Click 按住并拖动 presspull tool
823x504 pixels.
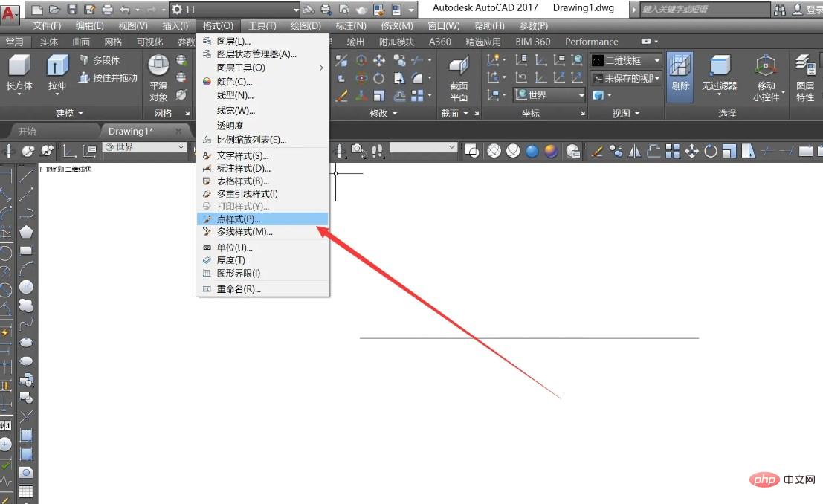[108, 78]
